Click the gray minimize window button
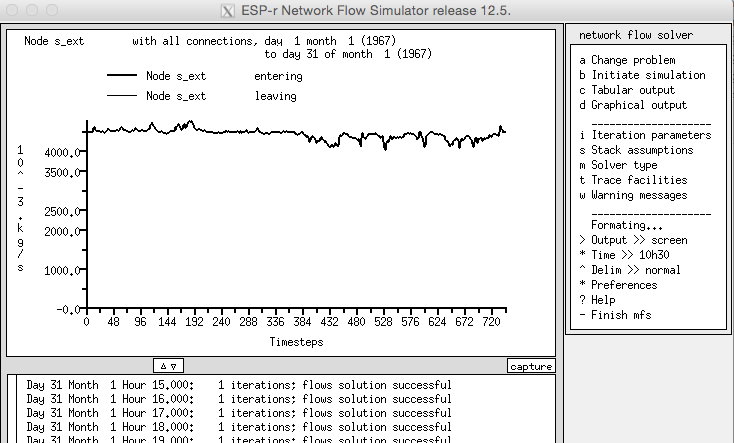 tap(31, 10)
